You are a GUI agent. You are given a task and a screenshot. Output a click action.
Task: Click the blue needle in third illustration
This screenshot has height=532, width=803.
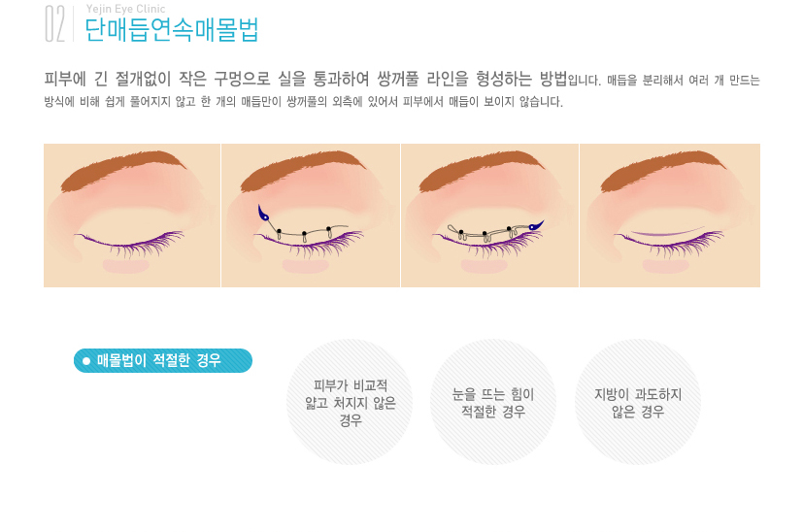(x=536, y=225)
